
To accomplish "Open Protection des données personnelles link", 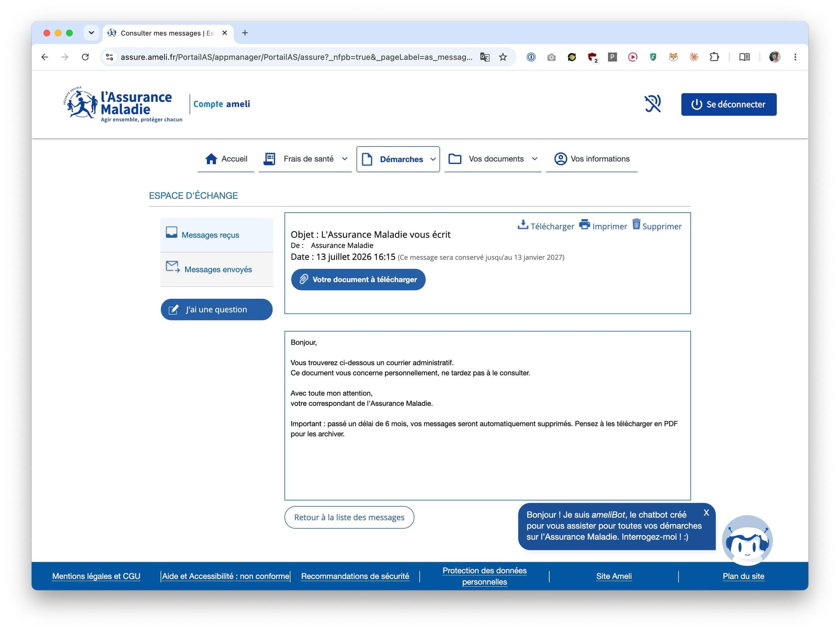I will pos(484,576).
